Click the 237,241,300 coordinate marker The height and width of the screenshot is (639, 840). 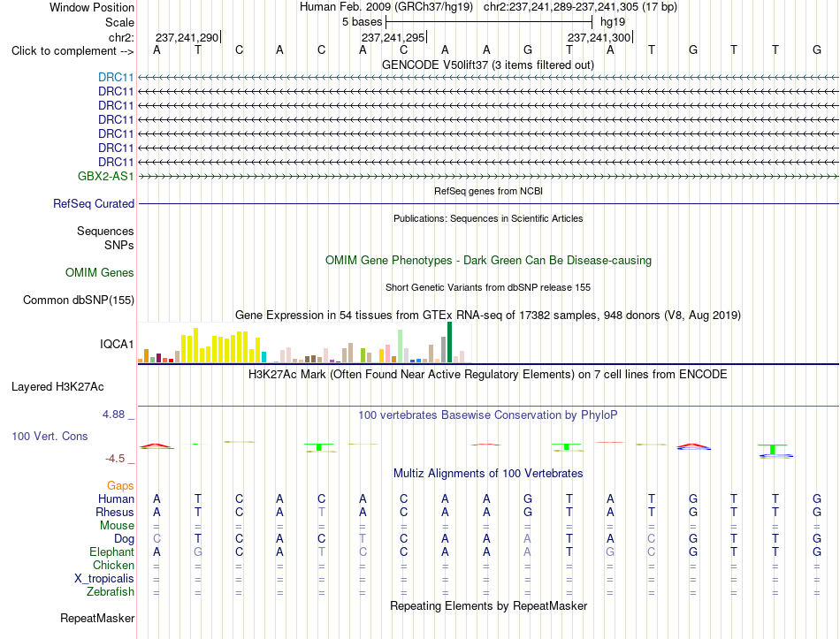(x=599, y=37)
